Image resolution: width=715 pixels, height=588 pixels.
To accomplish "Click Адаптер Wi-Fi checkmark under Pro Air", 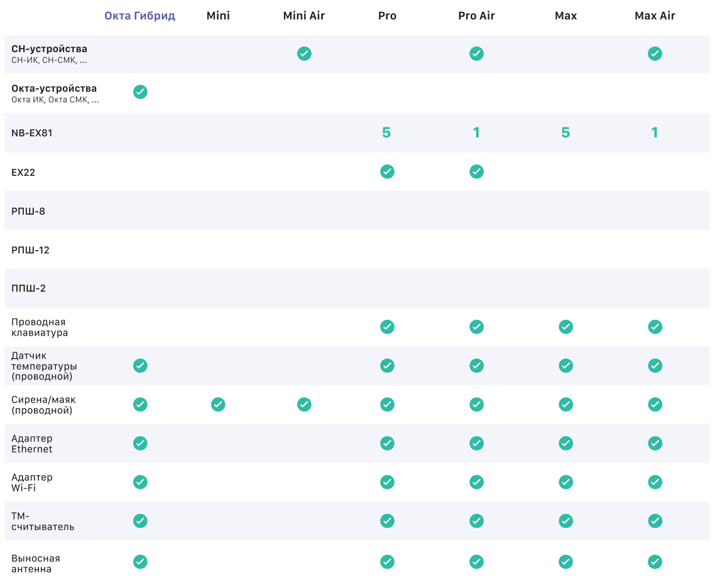I will coord(476,482).
